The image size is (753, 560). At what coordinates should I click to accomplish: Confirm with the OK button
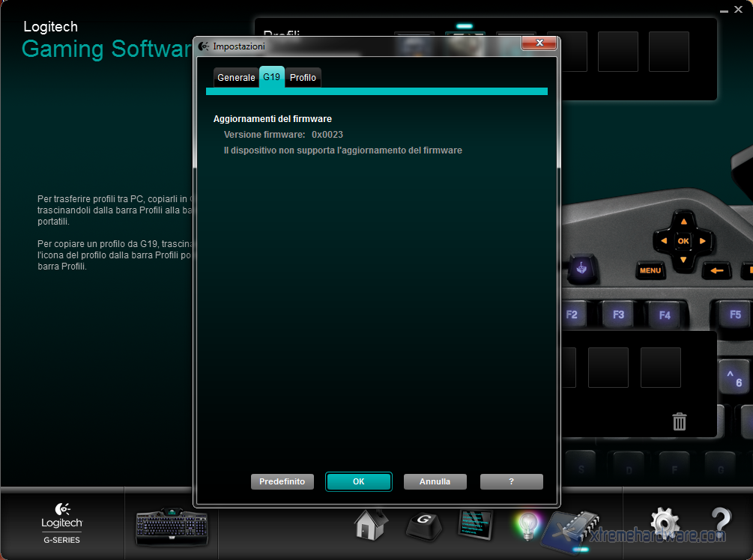pyautogui.click(x=358, y=481)
